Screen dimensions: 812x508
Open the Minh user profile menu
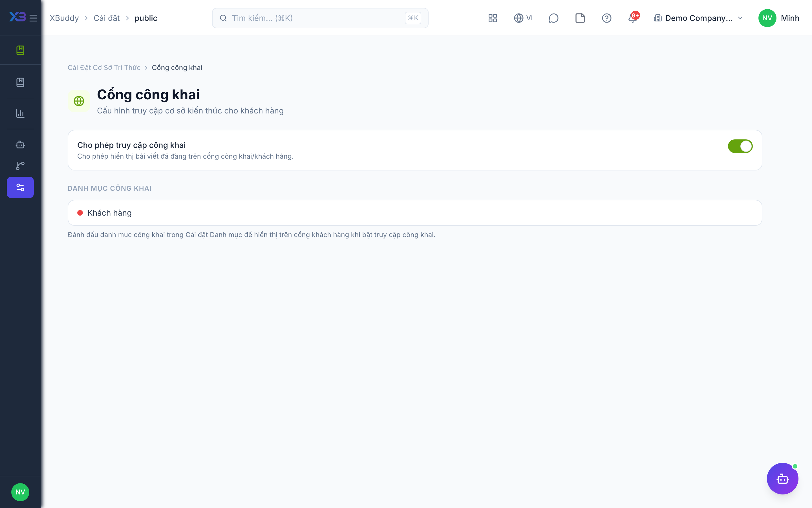tap(779, 18)
